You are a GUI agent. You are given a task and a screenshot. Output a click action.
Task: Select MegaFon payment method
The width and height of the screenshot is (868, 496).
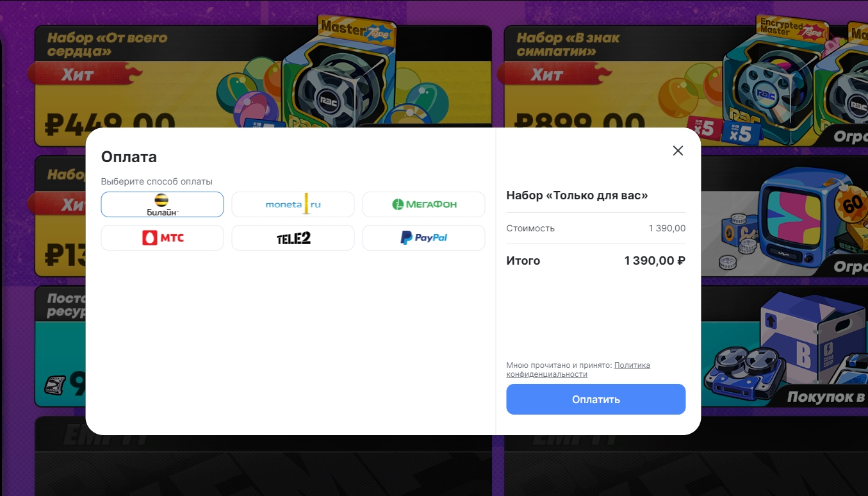(423, 204)
